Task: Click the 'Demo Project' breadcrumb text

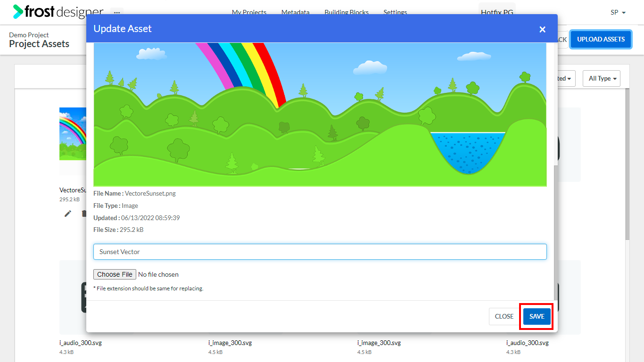Action: point(29,35)
